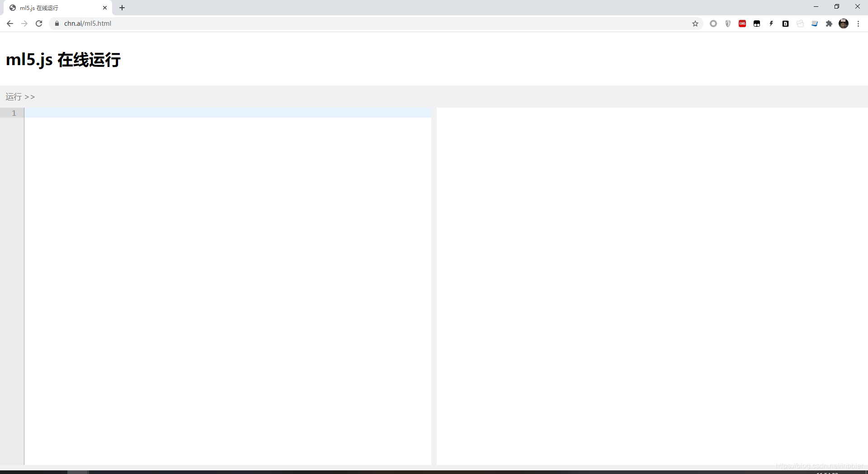Open a new browser tab
This screenshot has height=474, width=868.
click(x=122, y=8)
